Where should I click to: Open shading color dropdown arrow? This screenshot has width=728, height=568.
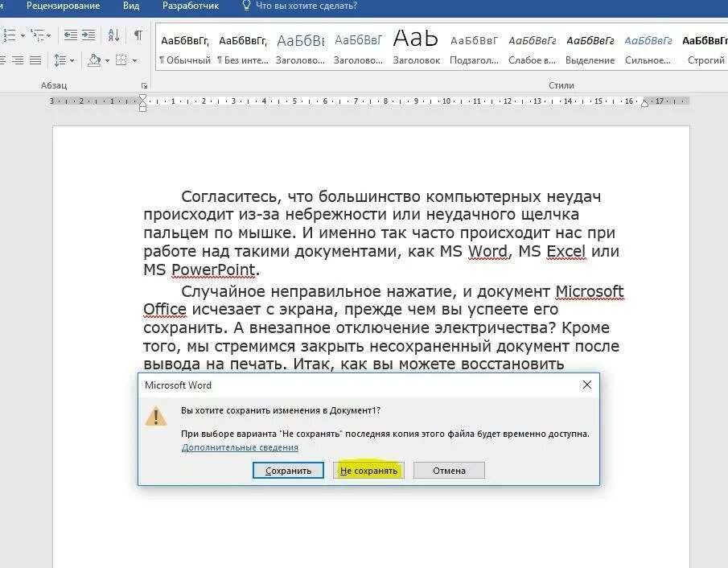[107, 61]
